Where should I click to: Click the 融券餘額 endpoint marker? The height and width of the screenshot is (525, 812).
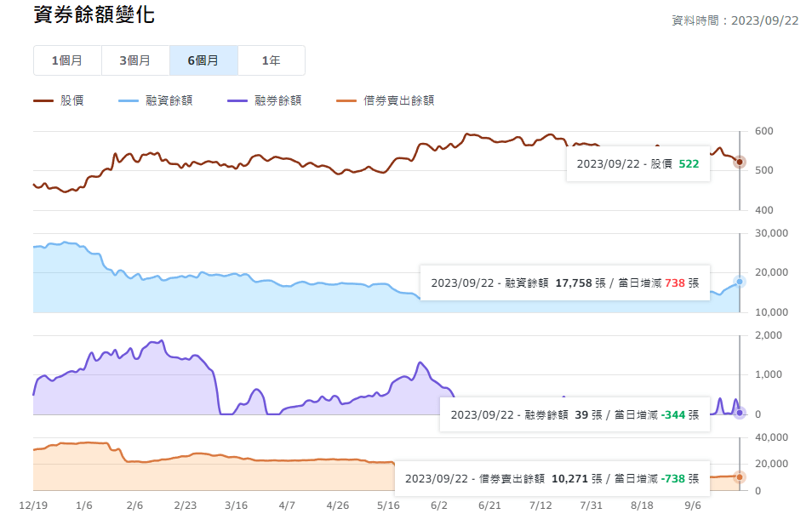pyautogui.click(x=740, y=413)
